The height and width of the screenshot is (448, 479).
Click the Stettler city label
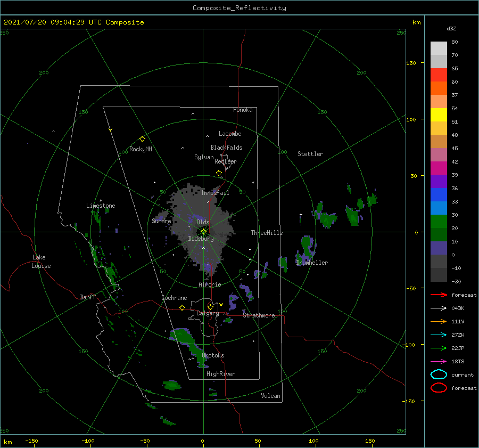[x=310, y=154]
